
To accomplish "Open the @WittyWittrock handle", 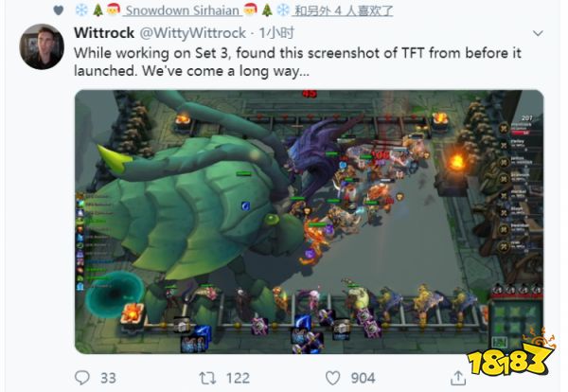I will pyautogui.click(x=193, y=33).
